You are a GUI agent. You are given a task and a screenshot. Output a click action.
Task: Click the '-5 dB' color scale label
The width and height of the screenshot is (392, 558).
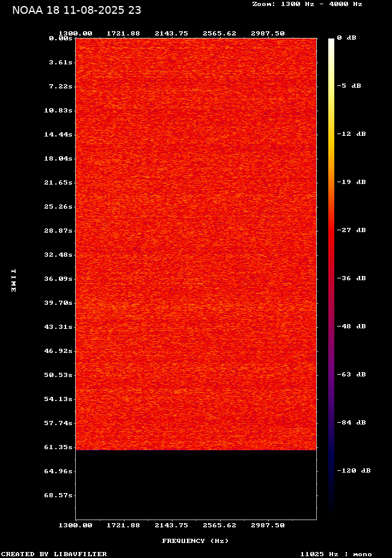349,86
